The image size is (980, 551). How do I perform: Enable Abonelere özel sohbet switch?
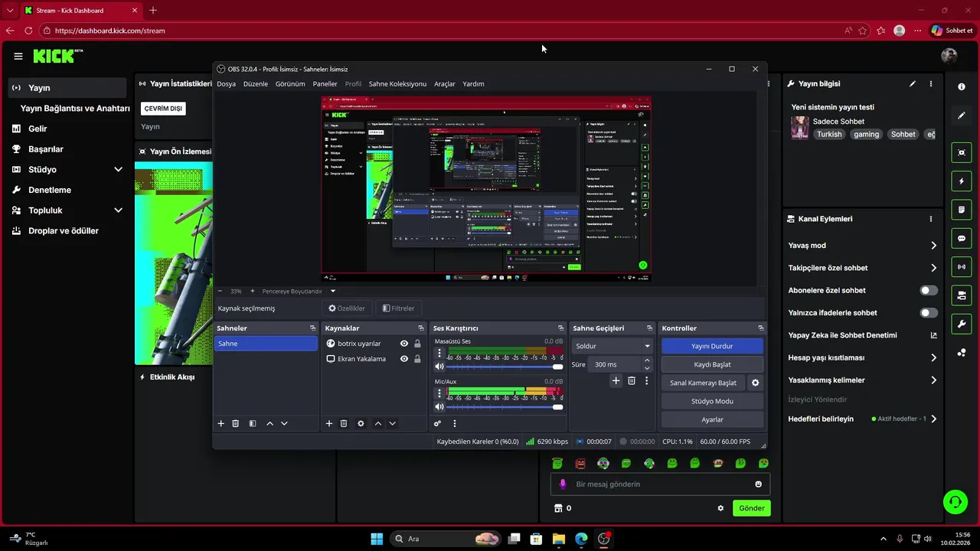pyautogui.click(x=929, y=290)
